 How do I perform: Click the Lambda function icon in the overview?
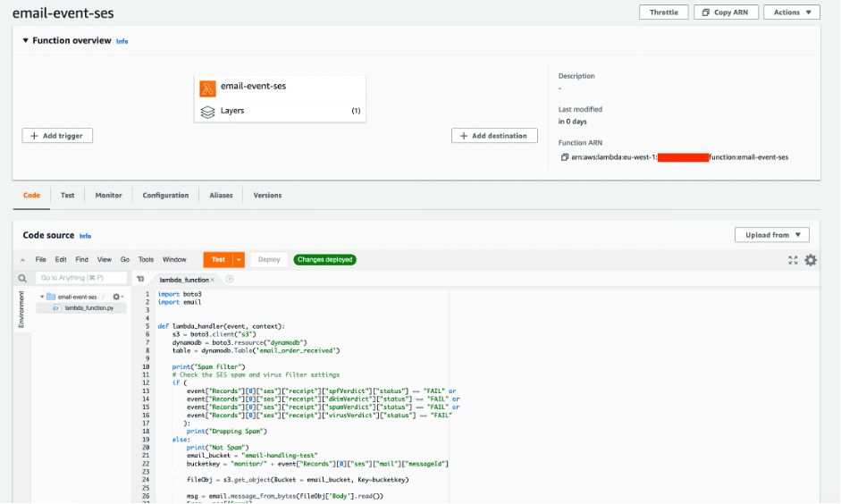click(x=207, y=88)
